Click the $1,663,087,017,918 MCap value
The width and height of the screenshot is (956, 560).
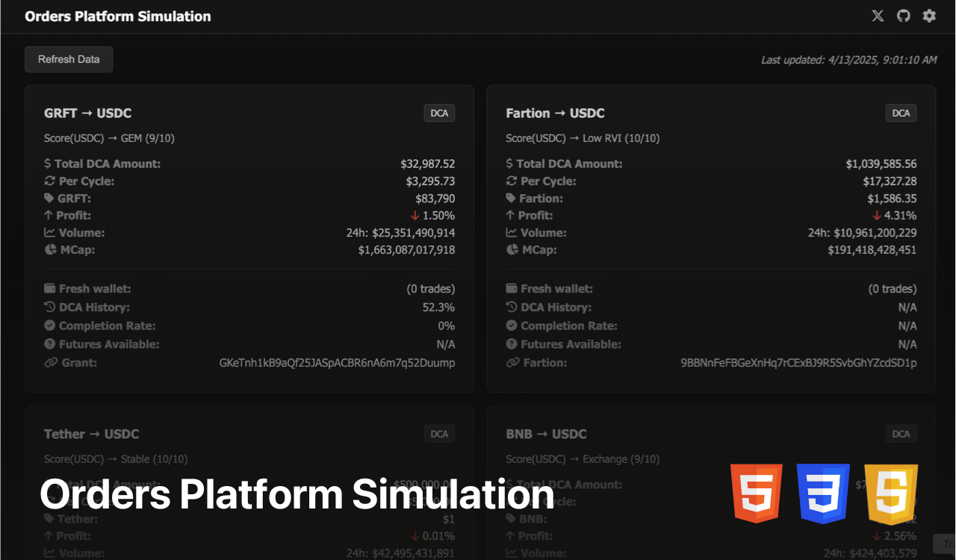407,249
